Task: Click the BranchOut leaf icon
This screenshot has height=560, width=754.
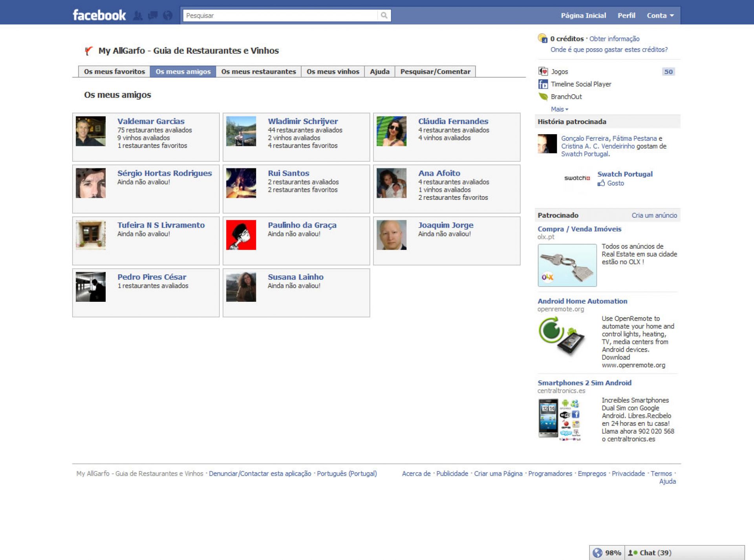Action: 543,97
